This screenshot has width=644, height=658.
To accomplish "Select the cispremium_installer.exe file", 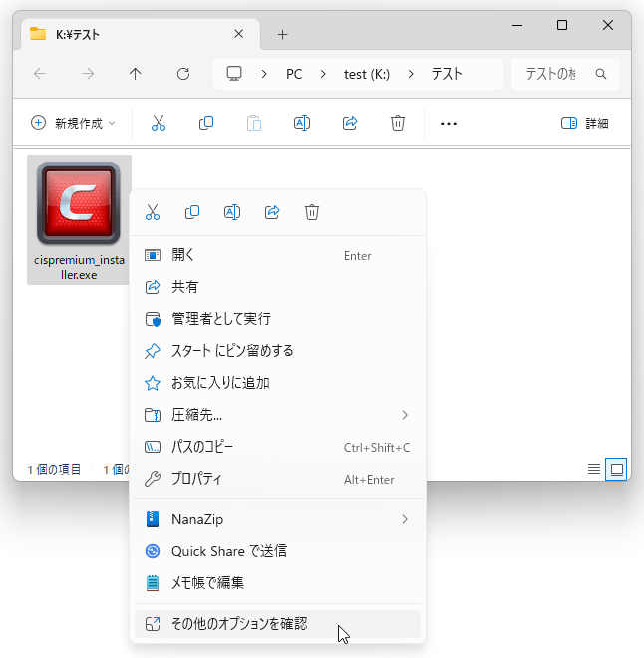I will 79,219.
